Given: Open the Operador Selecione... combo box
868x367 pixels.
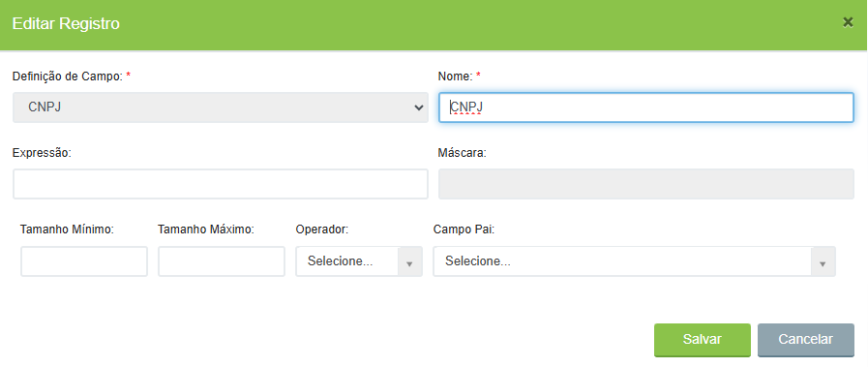Looking at the screenshot, I should 359,261.
